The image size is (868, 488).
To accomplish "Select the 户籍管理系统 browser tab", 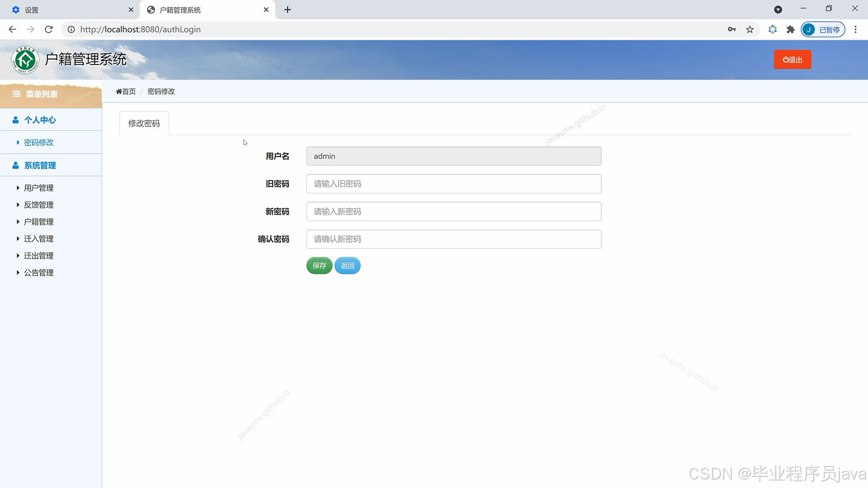I will [208, 9].
